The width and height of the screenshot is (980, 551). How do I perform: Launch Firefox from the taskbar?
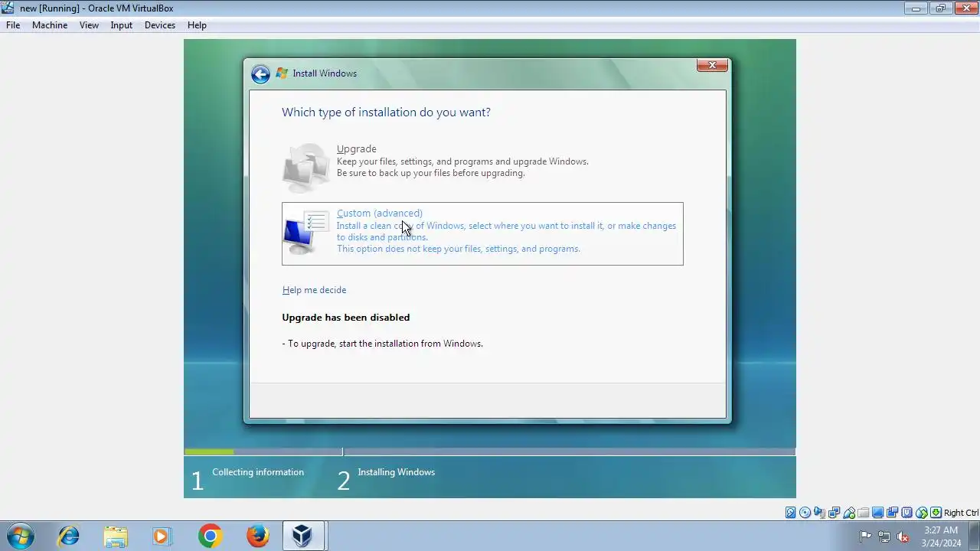(x=257, y=536)
